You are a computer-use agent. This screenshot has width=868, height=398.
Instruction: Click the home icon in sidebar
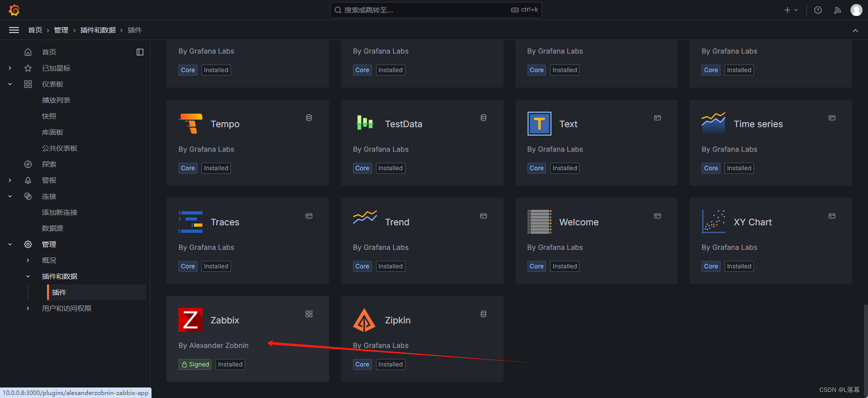pos(28,52)
